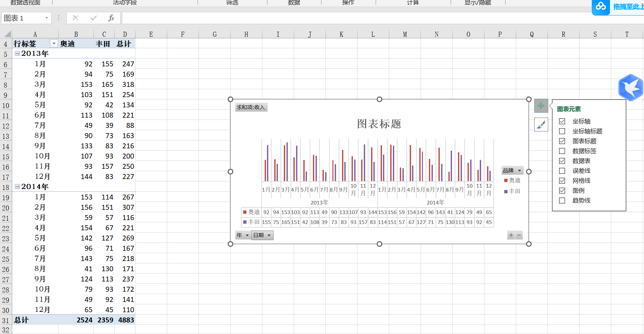The height and width of the screenshot is (334, 644).
Task: Click the 2013年 3月 total cell 318
Action: point(125,84)
